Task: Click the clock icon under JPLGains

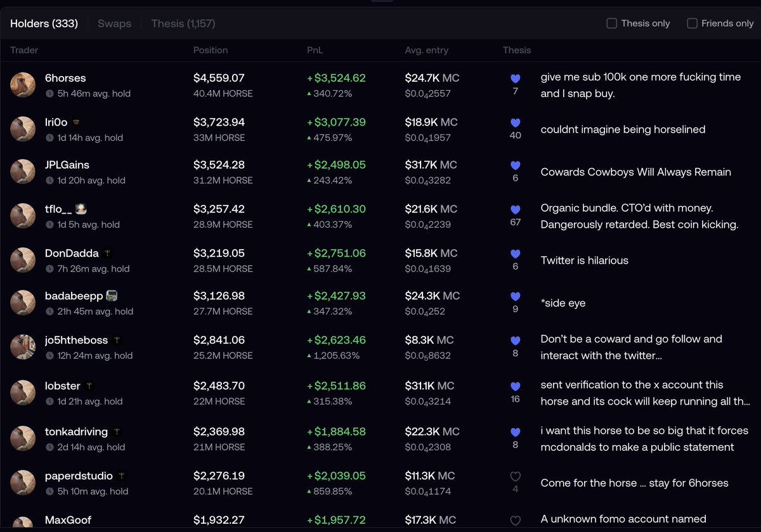Action: 49,181
